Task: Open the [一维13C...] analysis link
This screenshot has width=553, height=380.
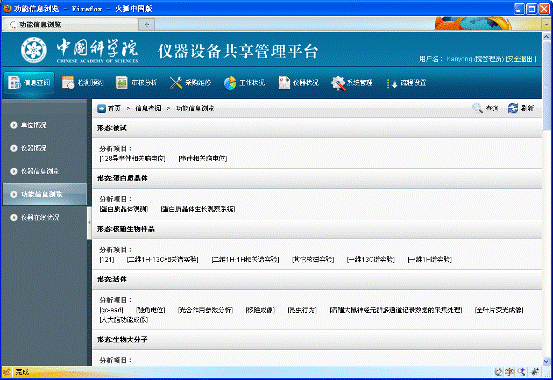Action: (371, 259)
